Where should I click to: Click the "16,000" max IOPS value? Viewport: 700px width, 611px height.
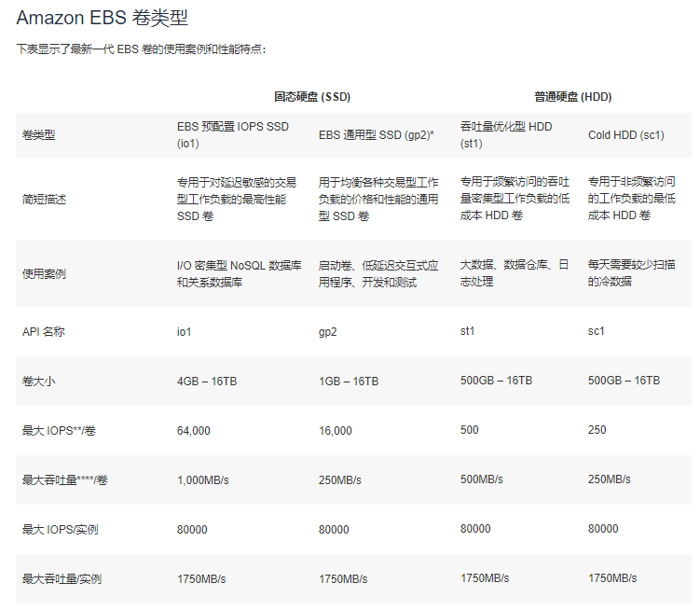pyautogui.click(x=335, y=431)
